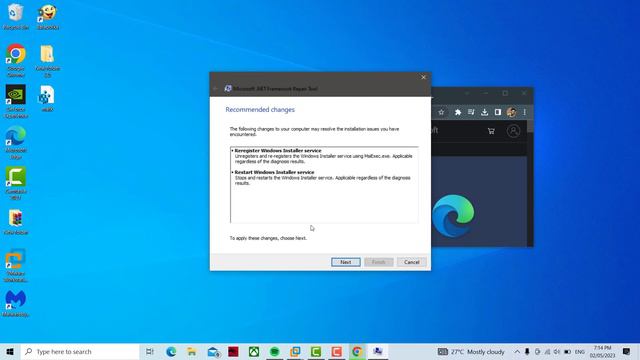Image resolution: width=640 pixels, height=360 pixels.
Task: Select the Malwarebytes desktop shortcut
Action: click(16, 304)
